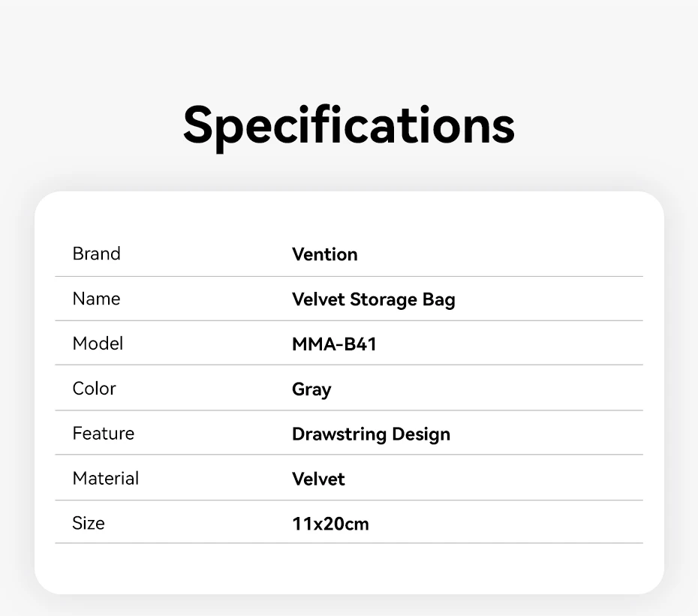Click the Material label
Screen dimensions: 698x616
click(x=105, y=479)
